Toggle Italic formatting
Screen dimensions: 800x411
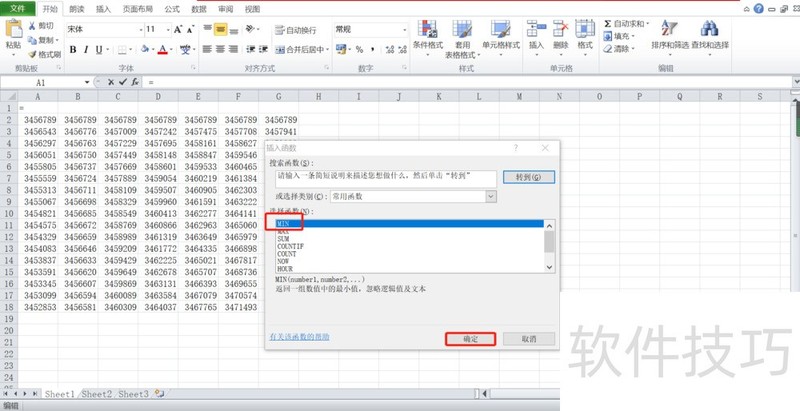tap(87, 49)
